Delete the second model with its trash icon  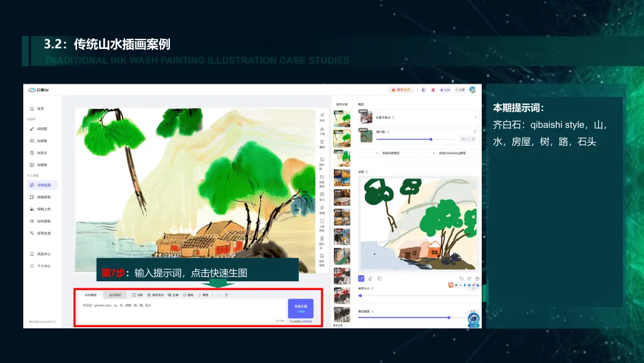point(475,132)
